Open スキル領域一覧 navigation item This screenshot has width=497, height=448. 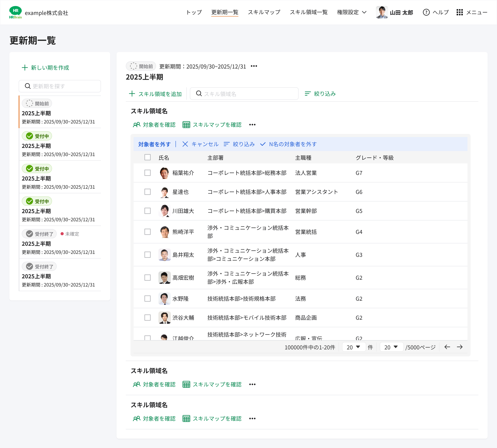tap(309, 12)
